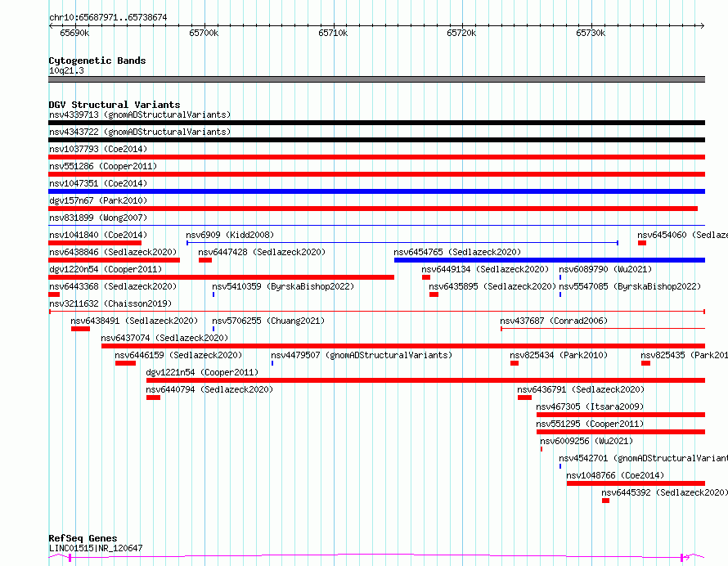Screen dimensions: 728x566
Task: Click nsv6438846 (Sedlazeck2020) label
Action: coord(113,252)
